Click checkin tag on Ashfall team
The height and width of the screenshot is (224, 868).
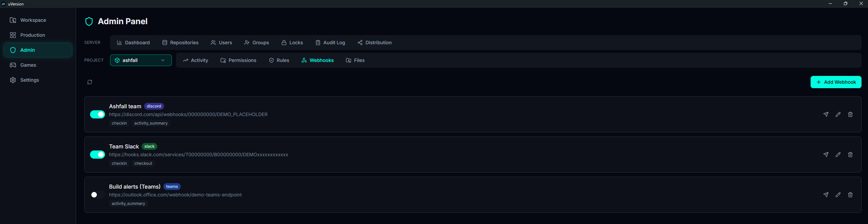click(119, 123)
